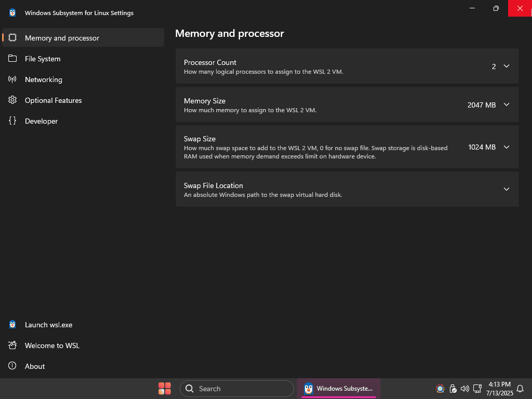Click the USB safely remove tray icon
This screenshot has height=399, width=532.
point(453,389)
